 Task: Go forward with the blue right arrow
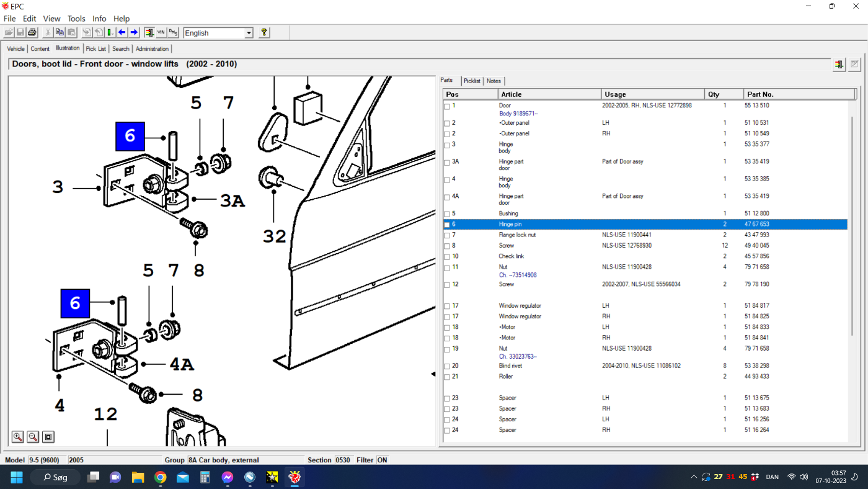click(x=134, y=32)
